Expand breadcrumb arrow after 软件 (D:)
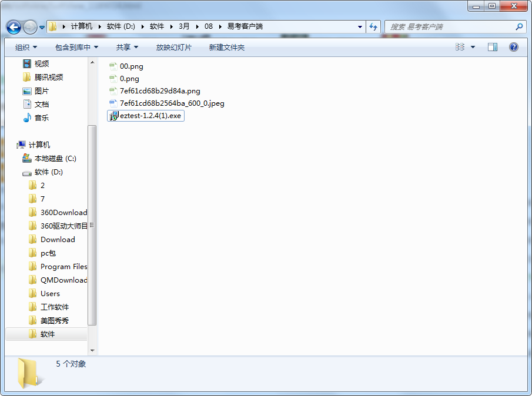Screen dimensions: 532x396 point(142,26)
